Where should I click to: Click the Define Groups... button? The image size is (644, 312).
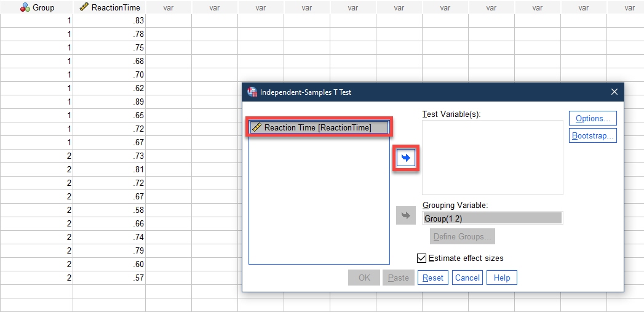pyautogui.click(x=462, y=236)
